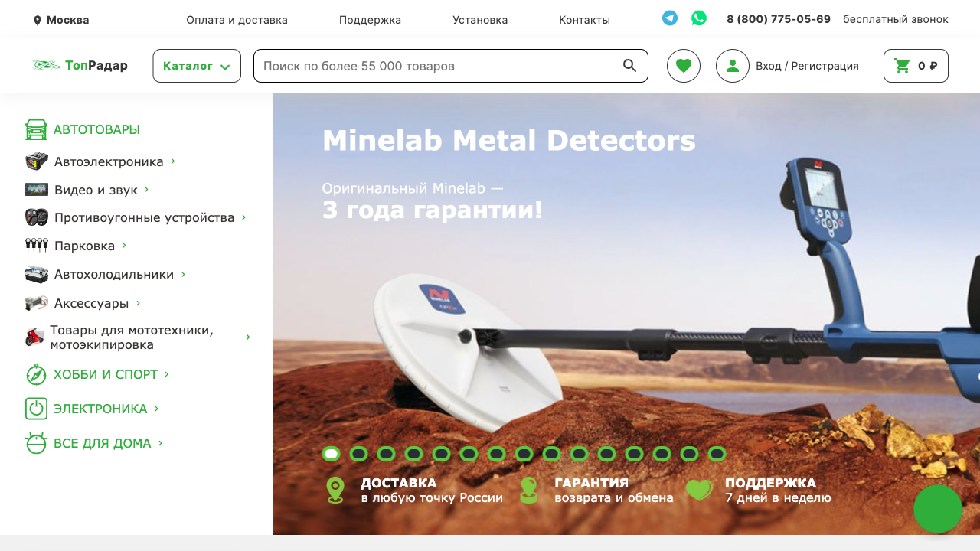
Task: Click the Все для дома icon
Action: click(x=36, y=443)
